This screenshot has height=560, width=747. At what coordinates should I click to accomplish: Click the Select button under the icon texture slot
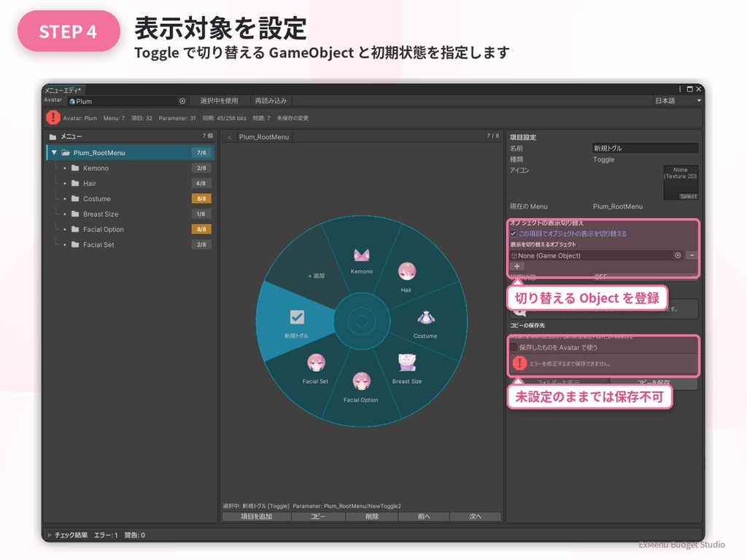click(689, 197)
